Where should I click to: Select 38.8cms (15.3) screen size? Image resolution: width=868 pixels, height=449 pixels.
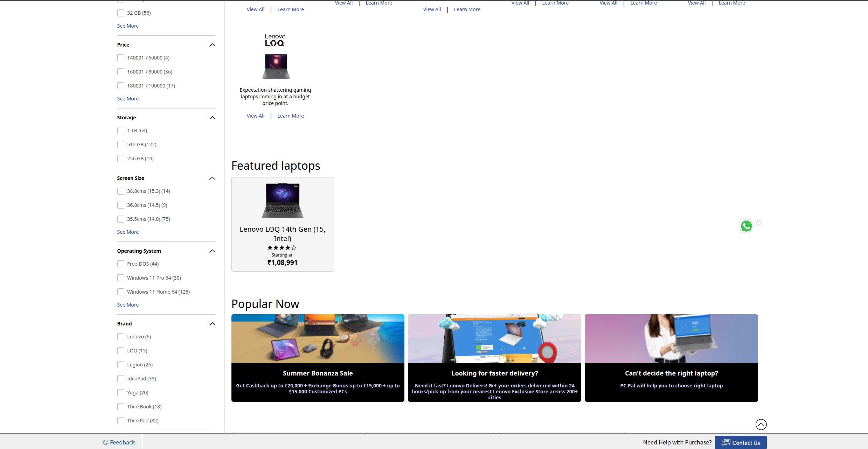click(x=121, y=191)
